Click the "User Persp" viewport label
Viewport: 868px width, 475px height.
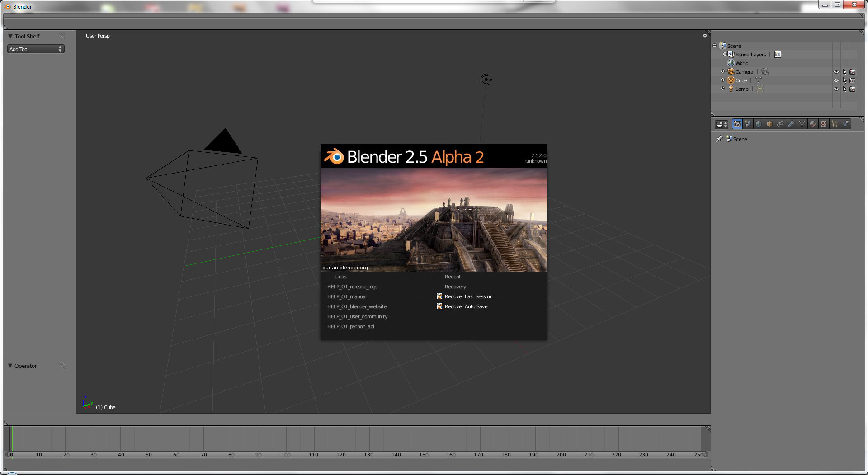[x=98, y=36]
